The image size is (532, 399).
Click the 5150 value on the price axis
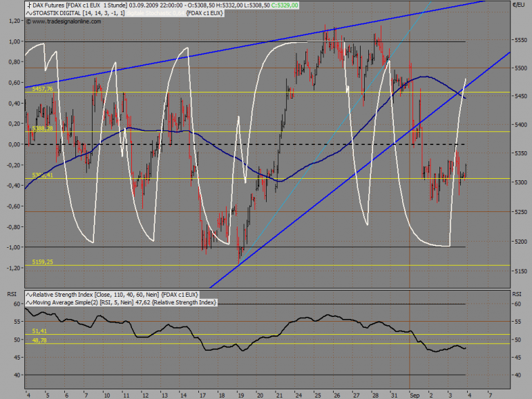[521, 271]
